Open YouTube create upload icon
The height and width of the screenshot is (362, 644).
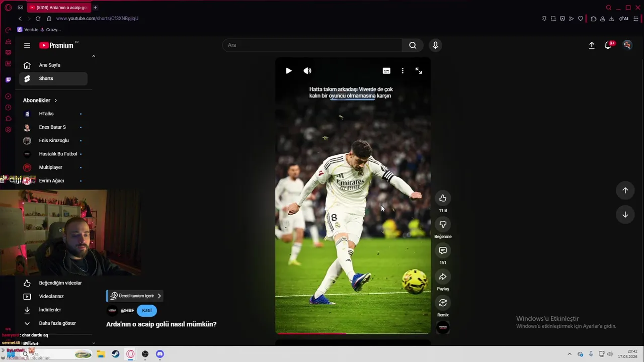pos(592,45)
